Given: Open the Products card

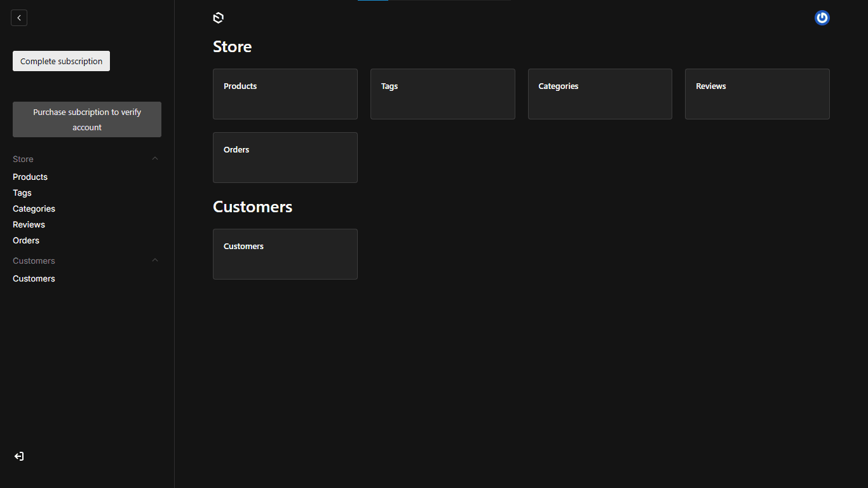Looking at the screenshot, I should 285,94.
